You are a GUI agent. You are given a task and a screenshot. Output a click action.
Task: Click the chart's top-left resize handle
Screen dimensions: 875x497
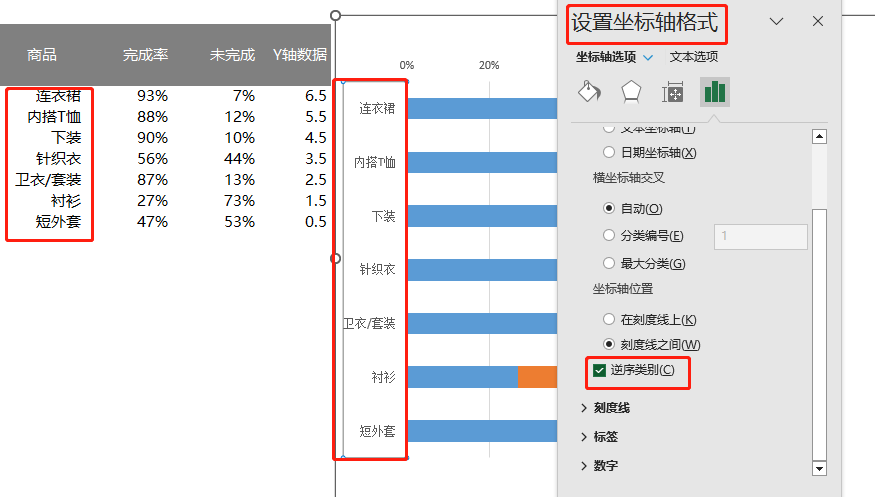pos(335,16)
